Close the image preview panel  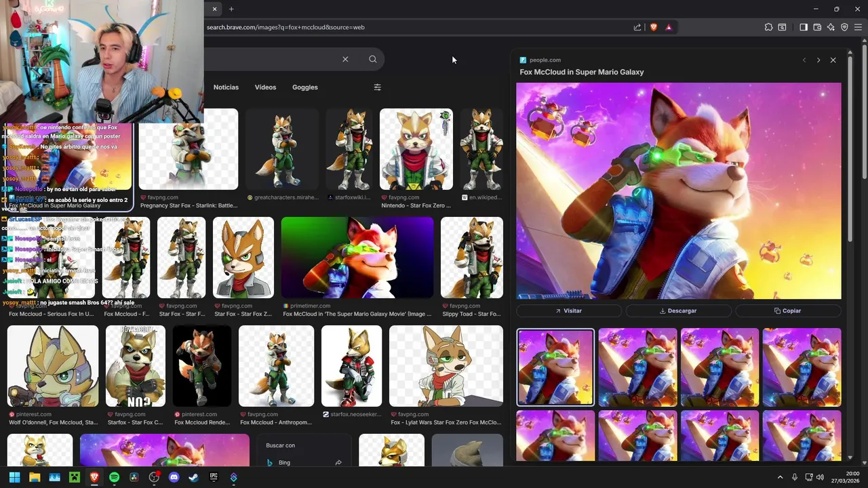coord(833,60)
